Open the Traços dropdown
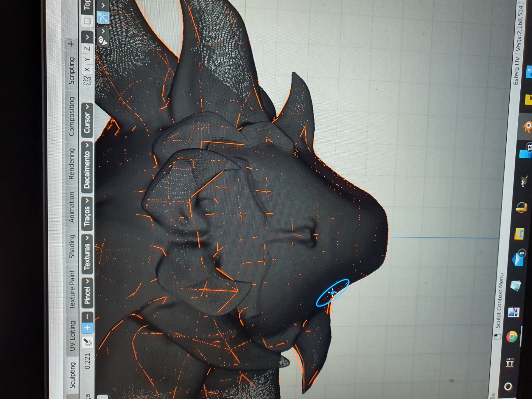 87,214
